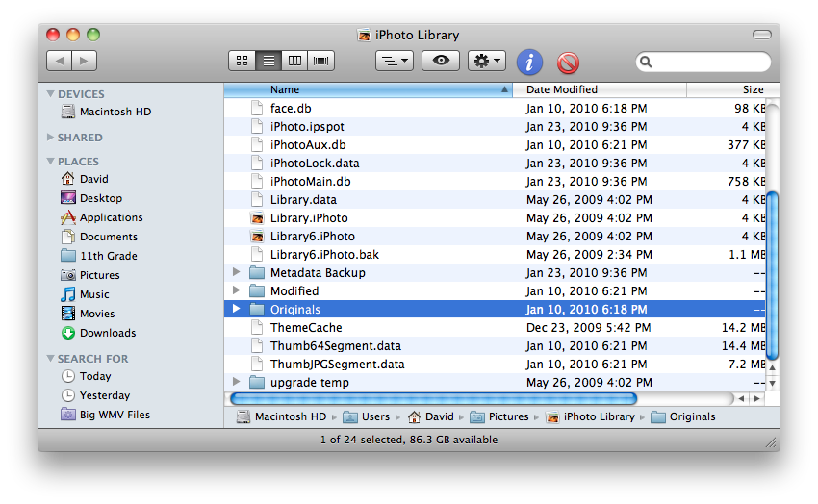Jump to Macintosh HD in path bar

[281, 417]
